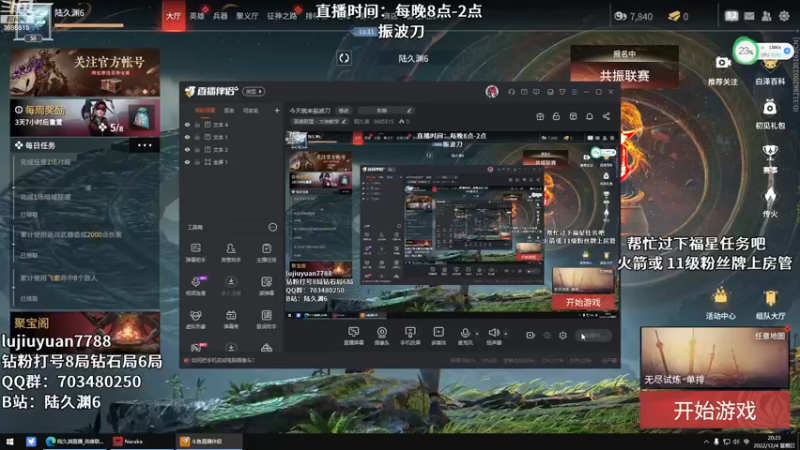The width and height of the screenshot is (800, 450).
Task: Open the 房管助手 moderator assistant tool
Action: 231,253
